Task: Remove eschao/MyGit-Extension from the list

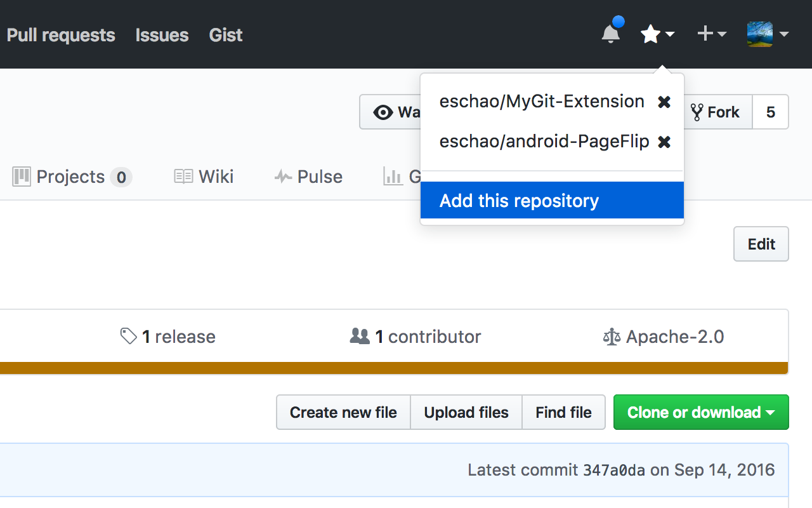Action: pos(664,102)
